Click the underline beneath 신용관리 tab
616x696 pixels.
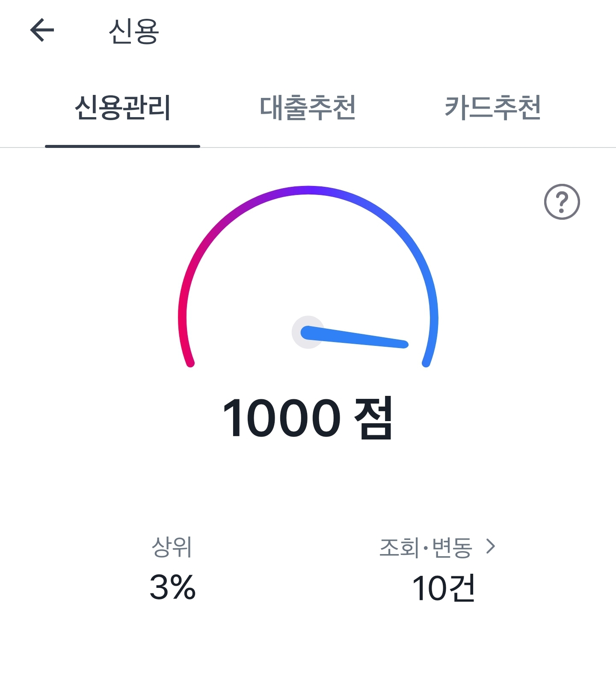(123, 146)
